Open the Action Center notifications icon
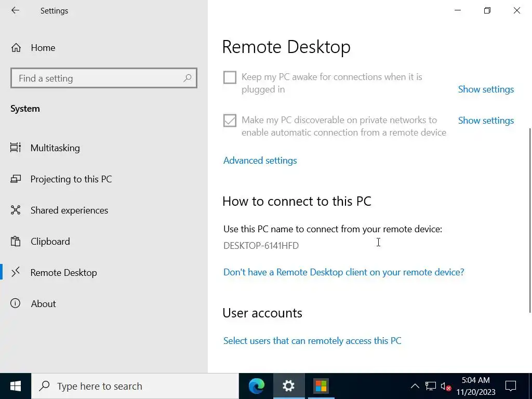The image size is (532, 399). (x=510, y=386)
